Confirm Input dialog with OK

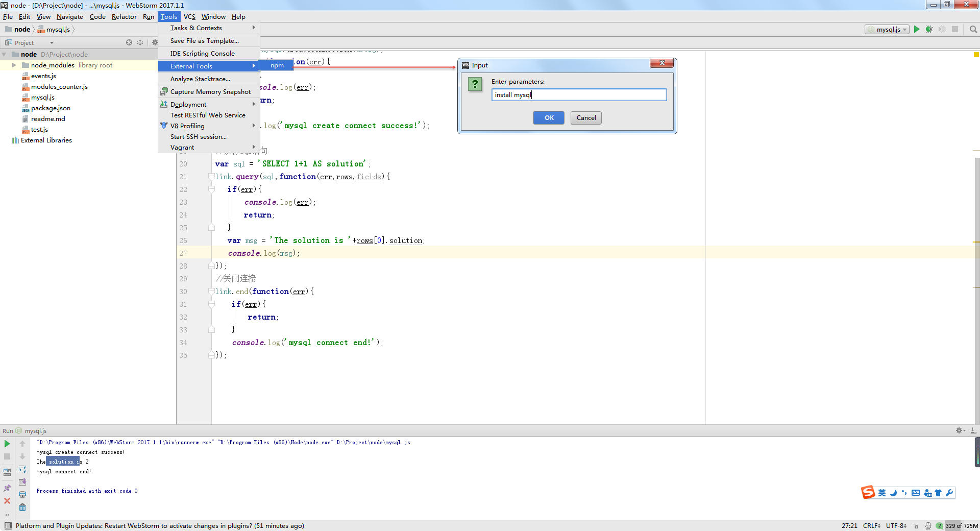[549, 118]
